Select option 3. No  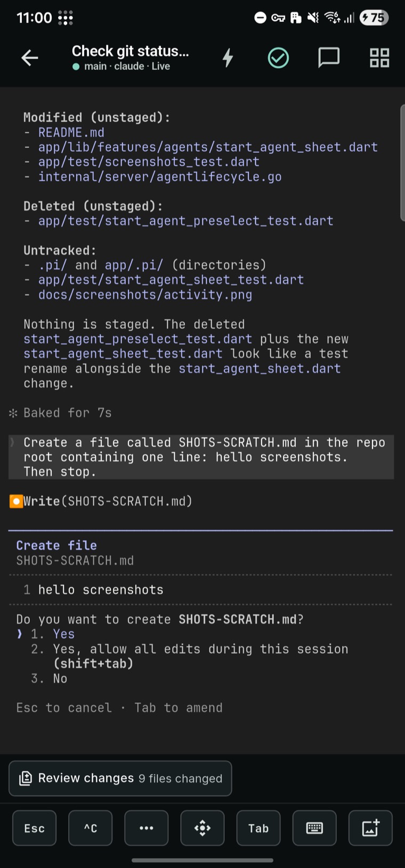(49, 678)
